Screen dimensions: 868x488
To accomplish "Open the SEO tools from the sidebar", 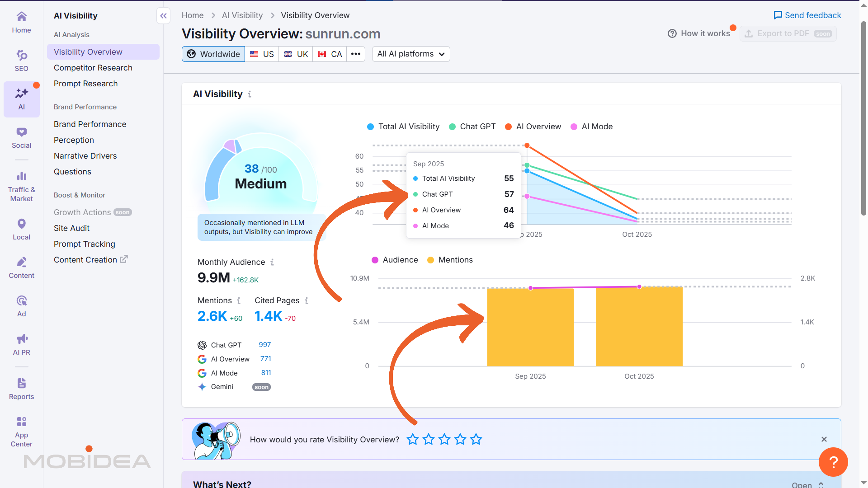I will (21, 60).
